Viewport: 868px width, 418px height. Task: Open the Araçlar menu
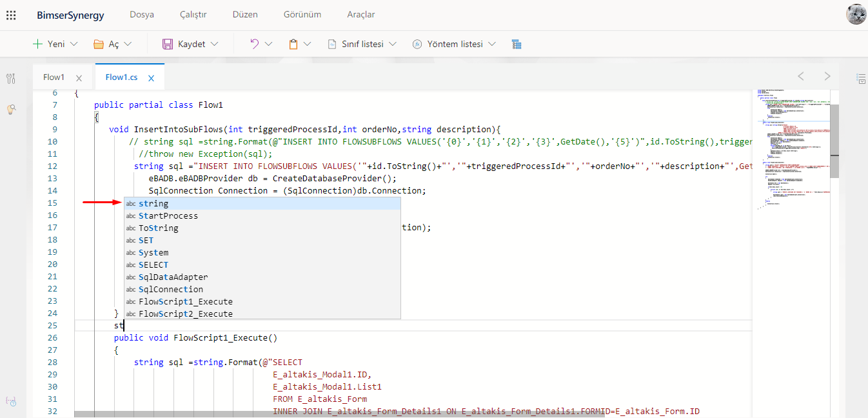pos(360,14)
